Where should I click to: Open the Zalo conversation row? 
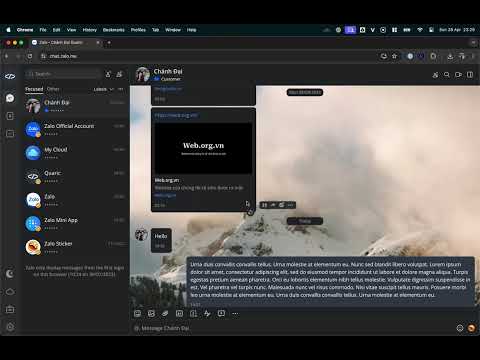pos(76,200)
